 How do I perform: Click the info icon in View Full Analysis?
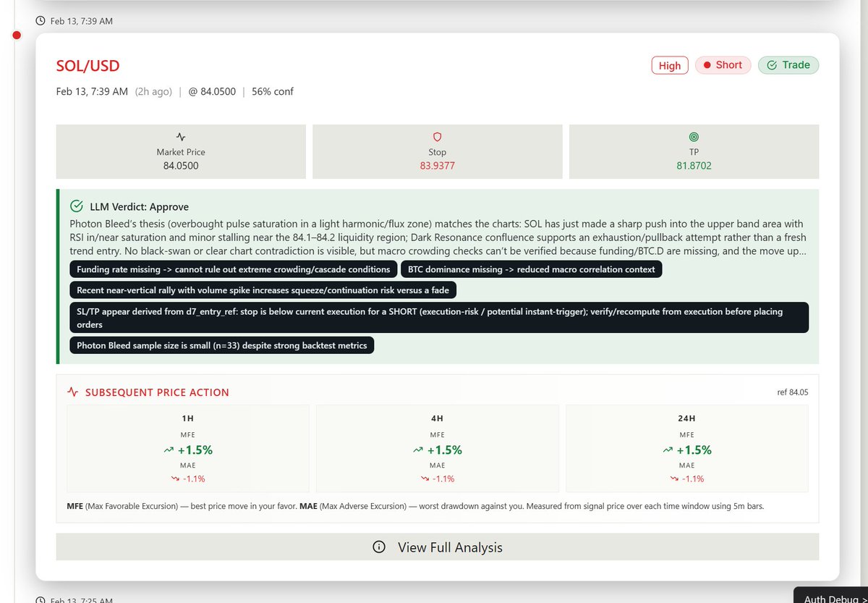(x=378, y=547)
